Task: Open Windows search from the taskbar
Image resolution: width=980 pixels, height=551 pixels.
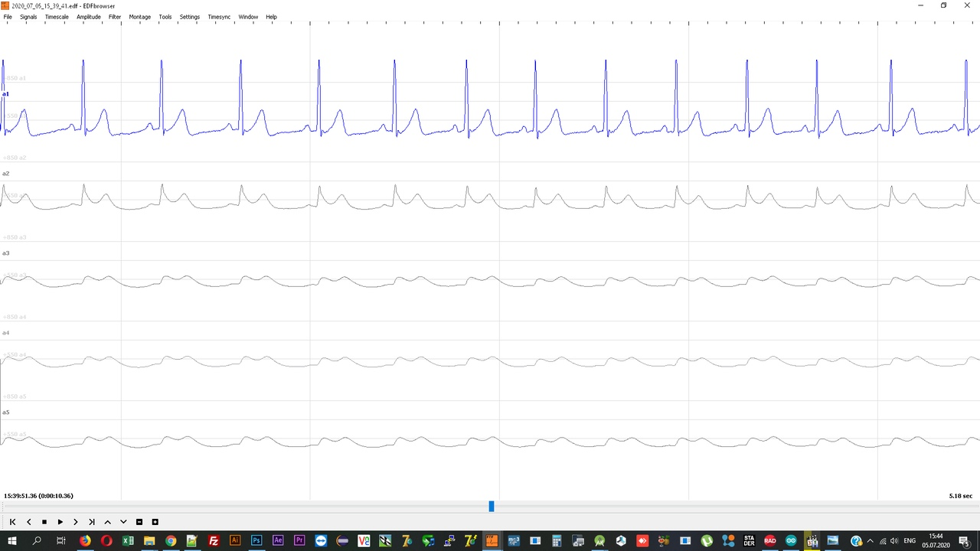Action: click(x=37, y=541)
